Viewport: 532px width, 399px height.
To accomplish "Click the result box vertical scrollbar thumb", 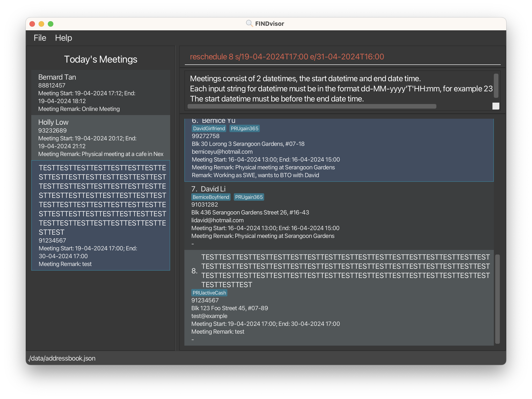I will (x=496, y=86).
